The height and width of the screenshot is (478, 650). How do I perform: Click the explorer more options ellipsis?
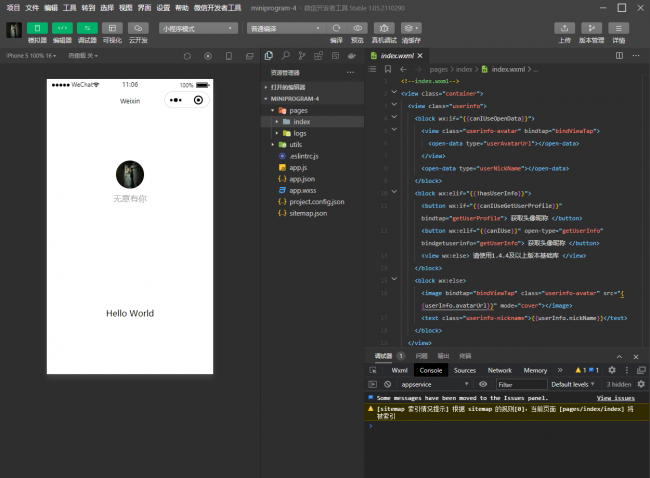click(x=351, y=73)
